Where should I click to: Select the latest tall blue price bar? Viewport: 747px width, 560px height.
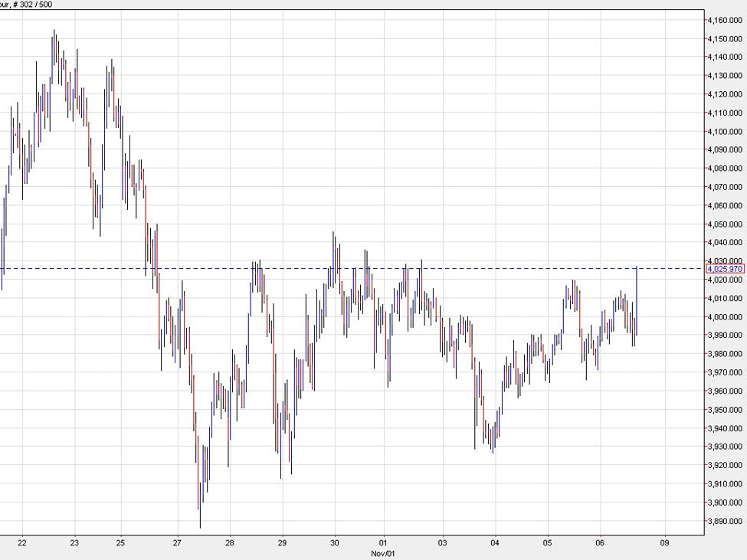(637, 299)
